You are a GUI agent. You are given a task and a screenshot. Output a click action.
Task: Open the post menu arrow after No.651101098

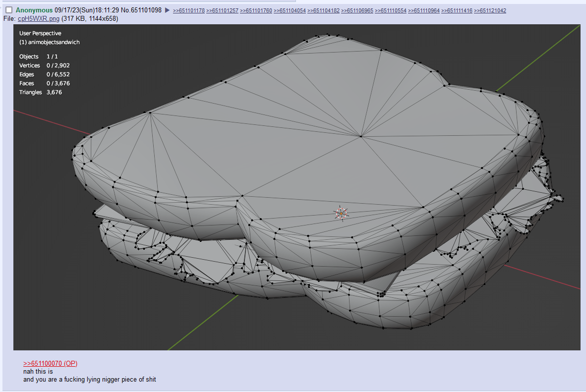click(167, 10)
